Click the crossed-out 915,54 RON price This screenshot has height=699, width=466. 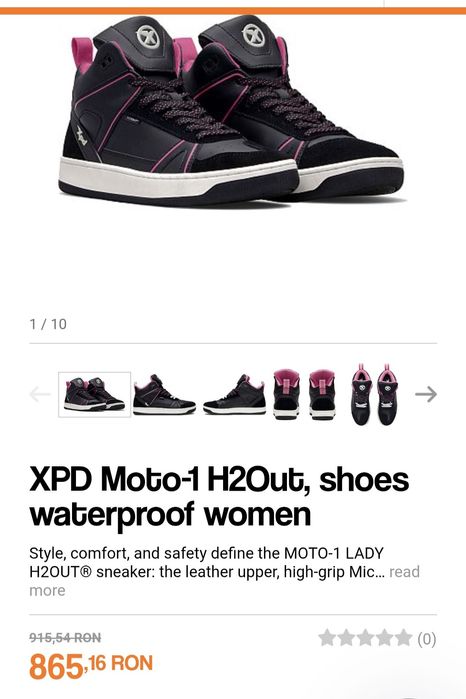tap(65, 637)
